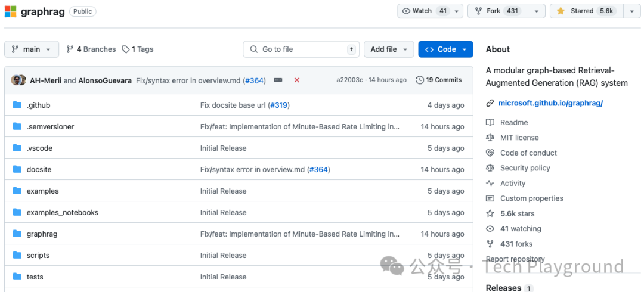The height and width of the screenshot is (292, 644).
Task: Click the scale icon beside MIT license
Action: 490,138
